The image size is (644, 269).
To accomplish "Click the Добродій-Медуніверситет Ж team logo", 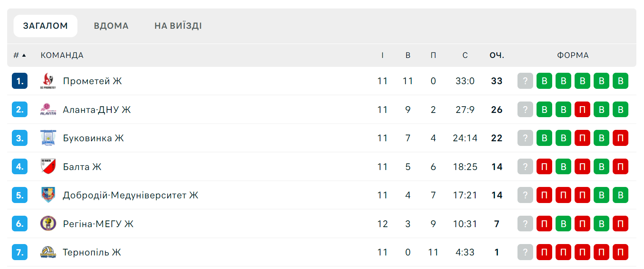I will (x=48, y=195).
